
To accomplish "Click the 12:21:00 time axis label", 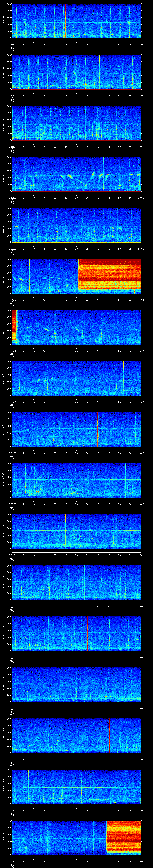I will pos(12,300).
